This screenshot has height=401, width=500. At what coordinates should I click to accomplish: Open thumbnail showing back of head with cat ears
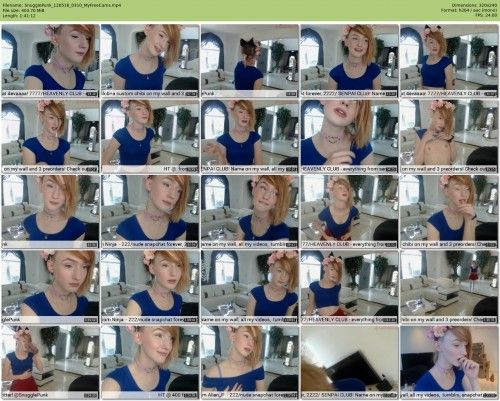pos(250,61)
